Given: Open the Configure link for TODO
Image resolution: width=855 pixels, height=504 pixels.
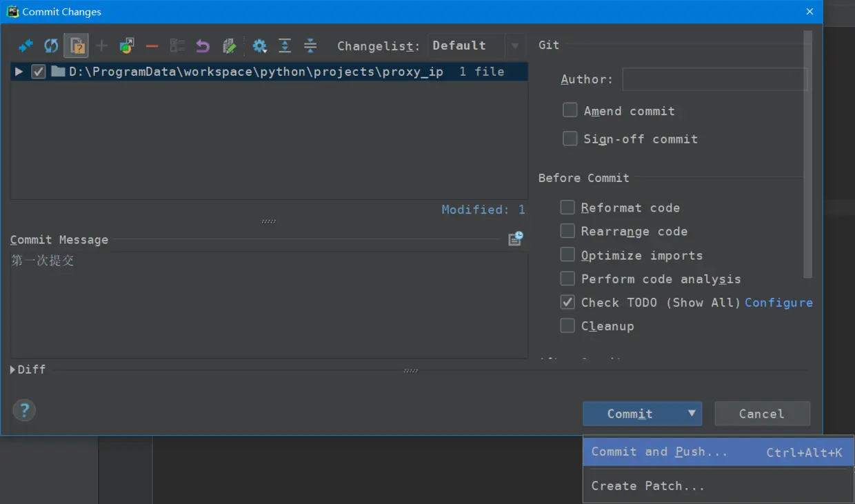Looking at the screenshot, I should 778,303.
